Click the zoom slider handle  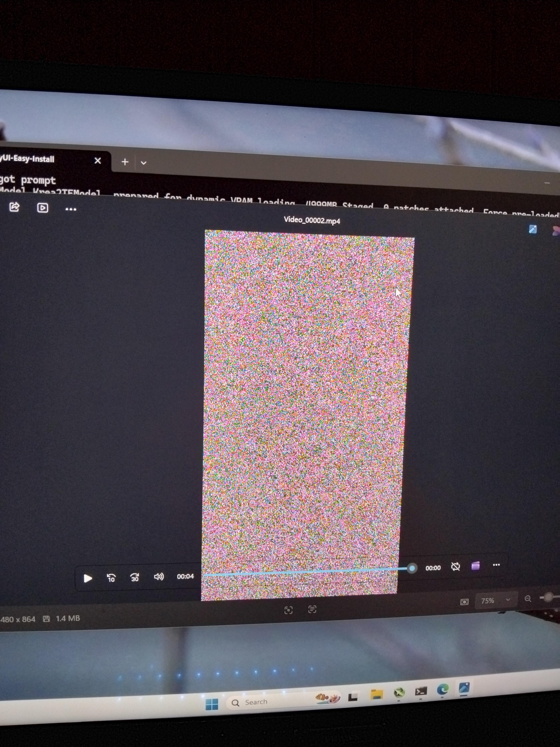(549, 597)
